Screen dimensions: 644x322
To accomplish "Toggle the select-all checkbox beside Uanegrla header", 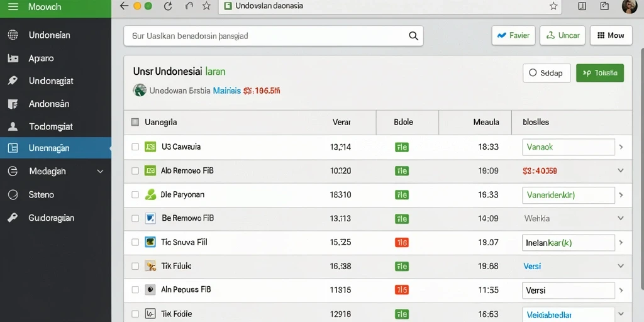I will [135, 122].
